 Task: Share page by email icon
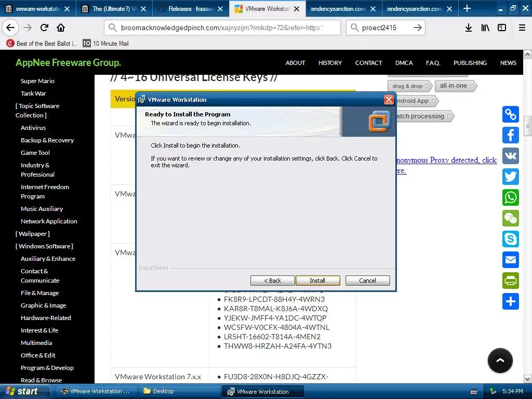511,260
